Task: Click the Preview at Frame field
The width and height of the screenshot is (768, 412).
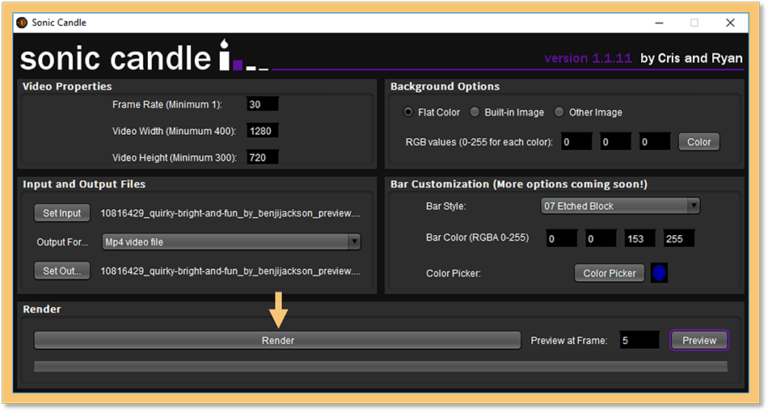Action: [640, 340]
